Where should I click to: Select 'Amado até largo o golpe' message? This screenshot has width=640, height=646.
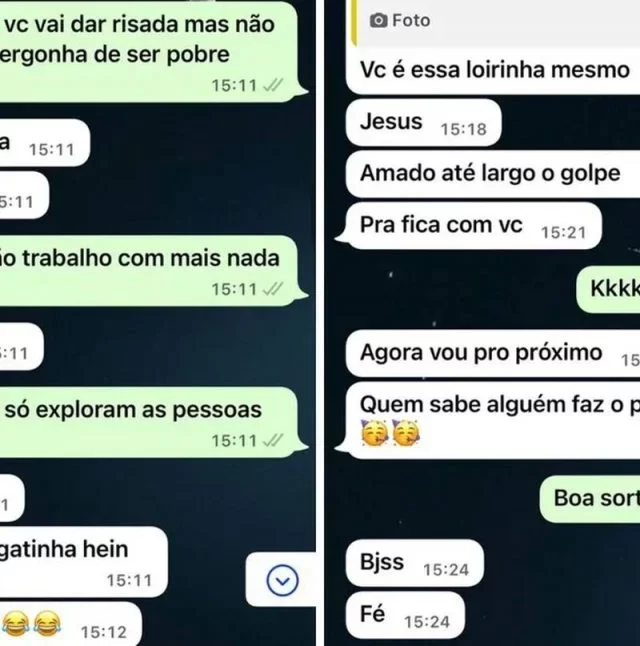tap(493, 173)
